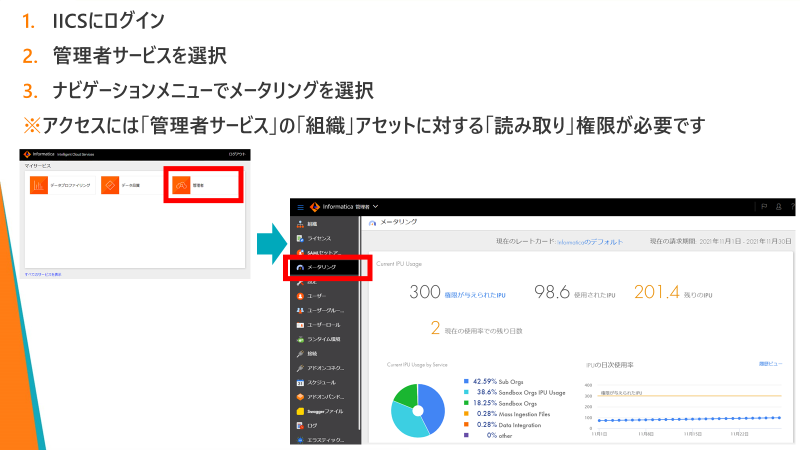This screenshot has width=800, height=450.
Task: Click the yellow Swagger file icon in the sidebar
Action: click(x=300, y=411)
